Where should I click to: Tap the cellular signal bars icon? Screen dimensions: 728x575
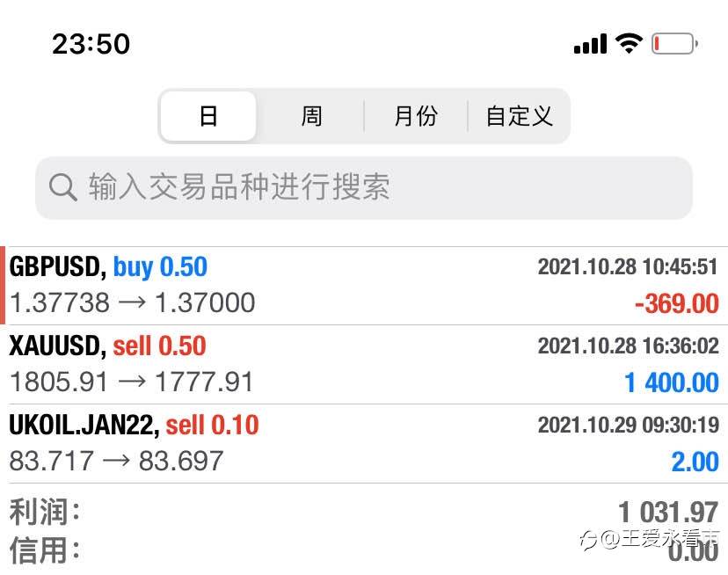pyautogui.click(x=590, y=44)
